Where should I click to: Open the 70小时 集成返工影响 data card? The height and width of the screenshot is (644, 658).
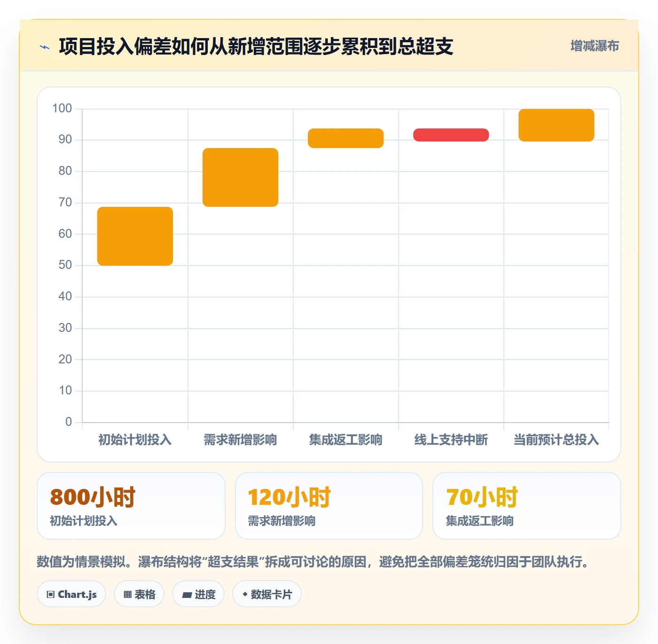527,506
